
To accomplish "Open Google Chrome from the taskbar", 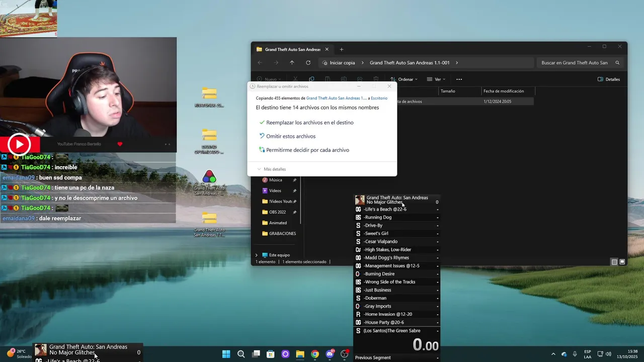I will pos(314,354).
